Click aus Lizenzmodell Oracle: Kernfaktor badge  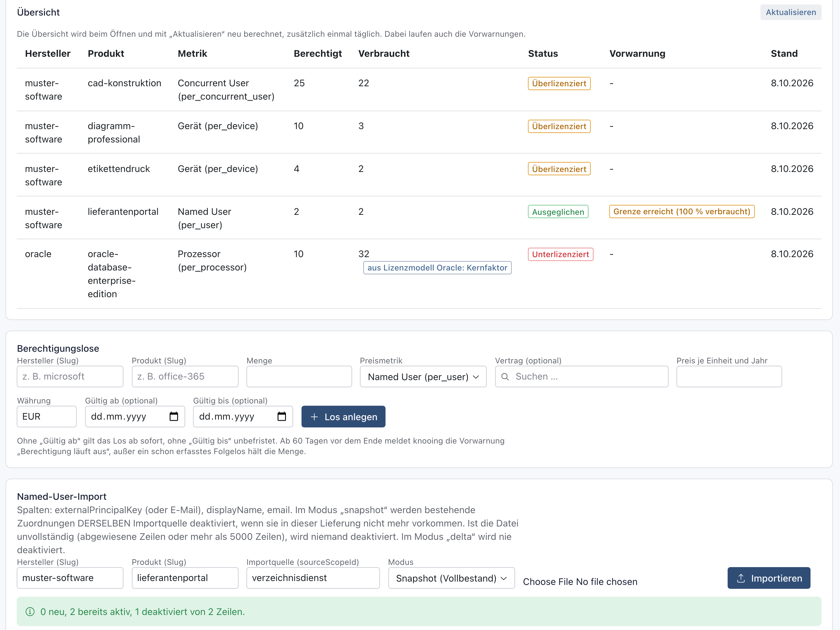point(437,267)
